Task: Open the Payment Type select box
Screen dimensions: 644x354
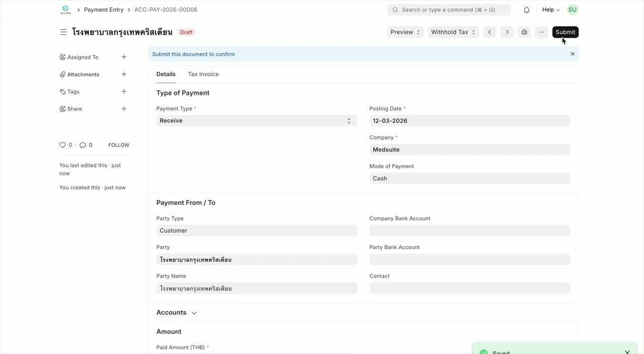Action: (256, 121)
